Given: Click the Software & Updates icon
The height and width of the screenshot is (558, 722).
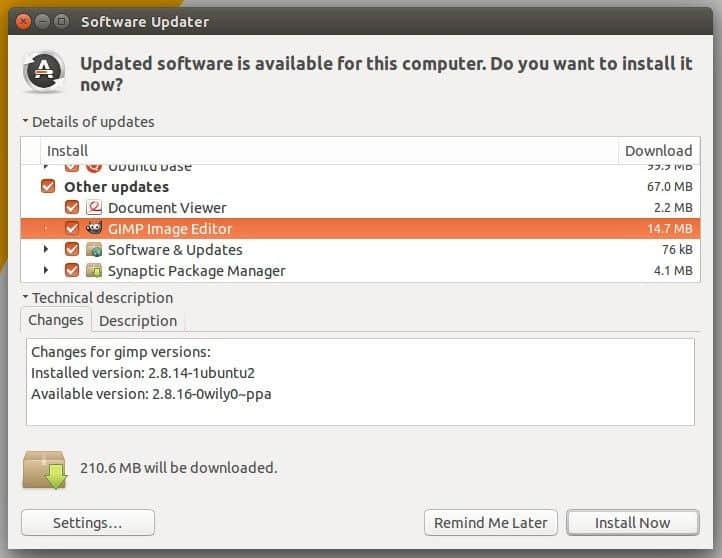Looking at the screenshot, I should (x=95, y=249).
